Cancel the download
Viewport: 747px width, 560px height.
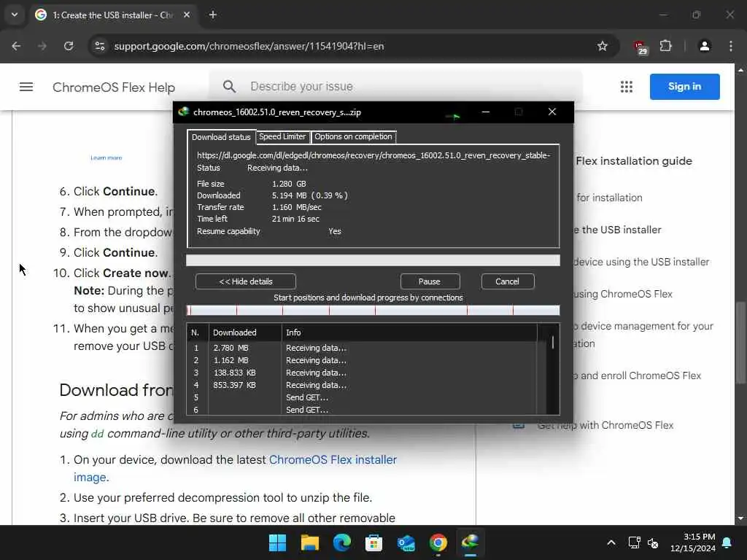pyautogui.click(x=508, y=281)
